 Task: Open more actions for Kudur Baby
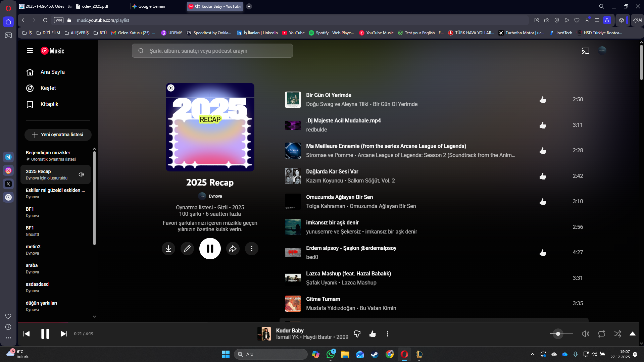click(388, 334)
